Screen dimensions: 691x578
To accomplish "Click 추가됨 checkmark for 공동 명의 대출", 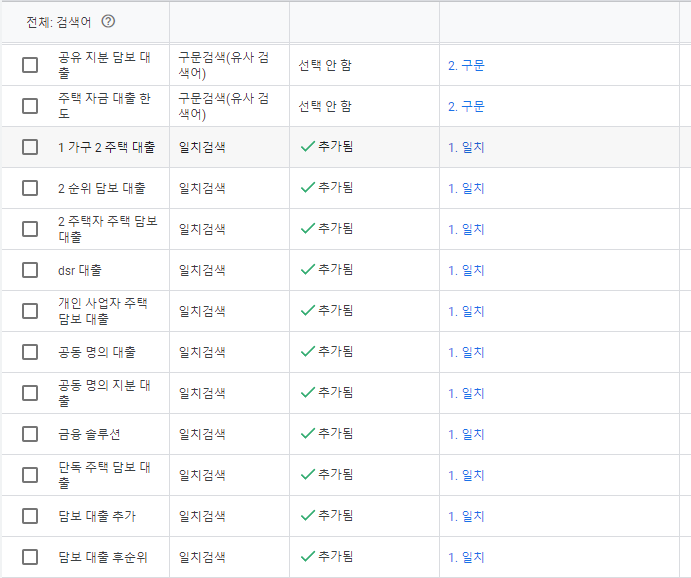I will point(308,351).
